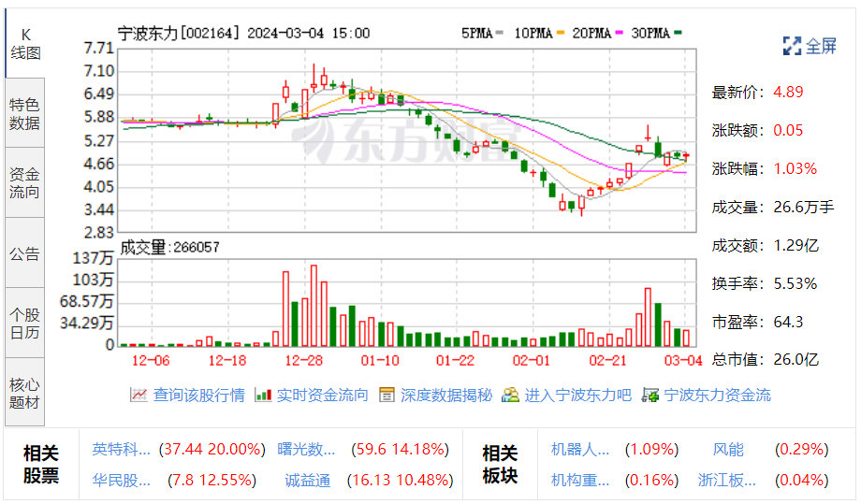Click the 30PMA green legend swatch
The width and height of the screenshot is (861, 504).
click(678, 33)
